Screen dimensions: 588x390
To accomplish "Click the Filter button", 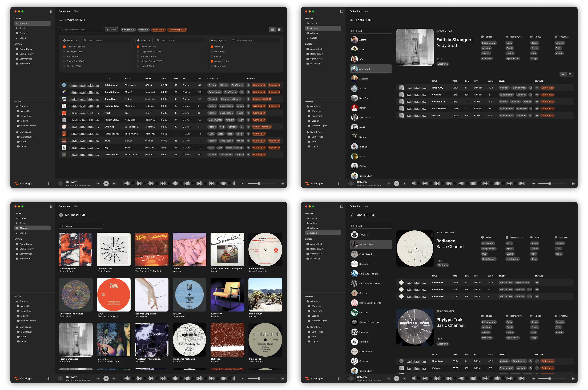I will click(x=111, y=30).
